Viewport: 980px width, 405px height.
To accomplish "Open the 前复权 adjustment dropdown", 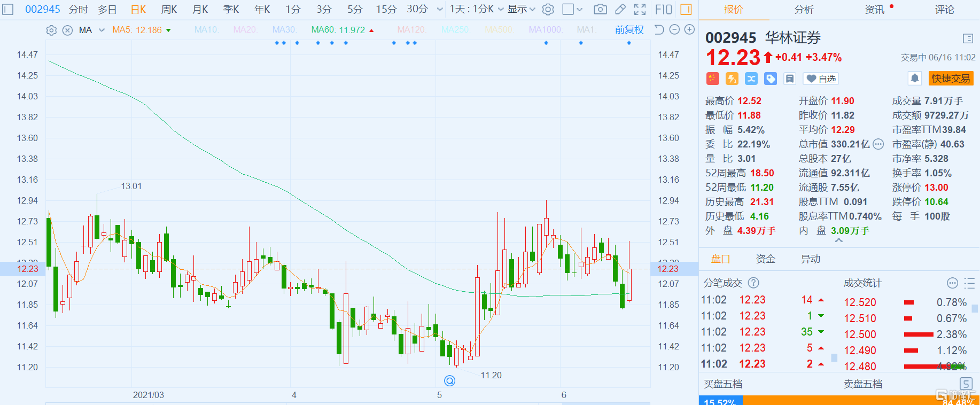I will click(x=629, y=30).
